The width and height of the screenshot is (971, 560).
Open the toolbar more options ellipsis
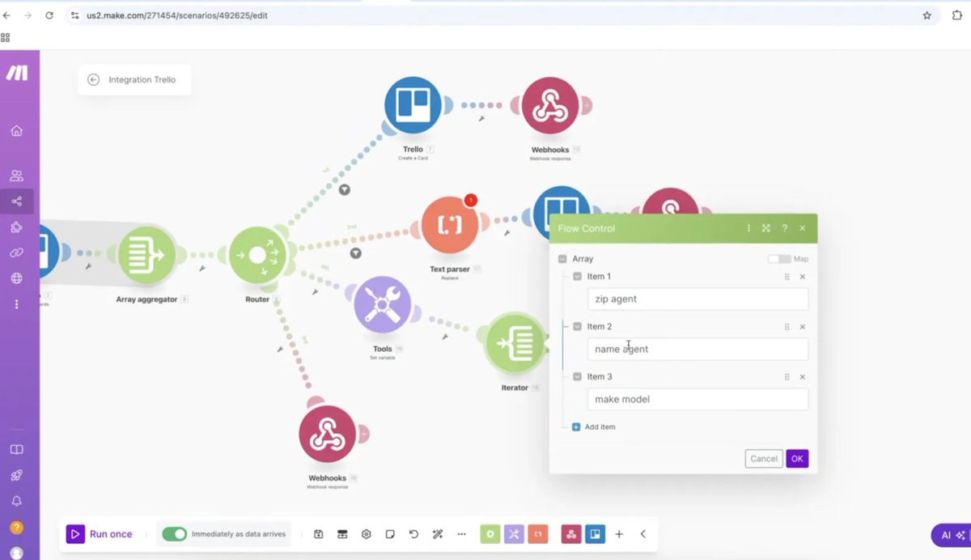pyautogui.click(x=462, y=534)
